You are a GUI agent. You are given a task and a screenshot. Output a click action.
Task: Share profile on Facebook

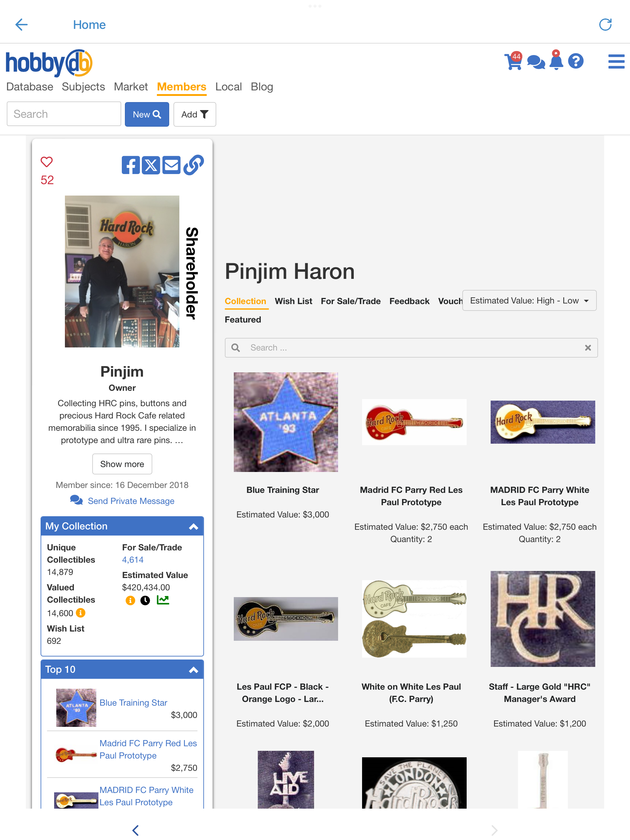coord(131,165)
